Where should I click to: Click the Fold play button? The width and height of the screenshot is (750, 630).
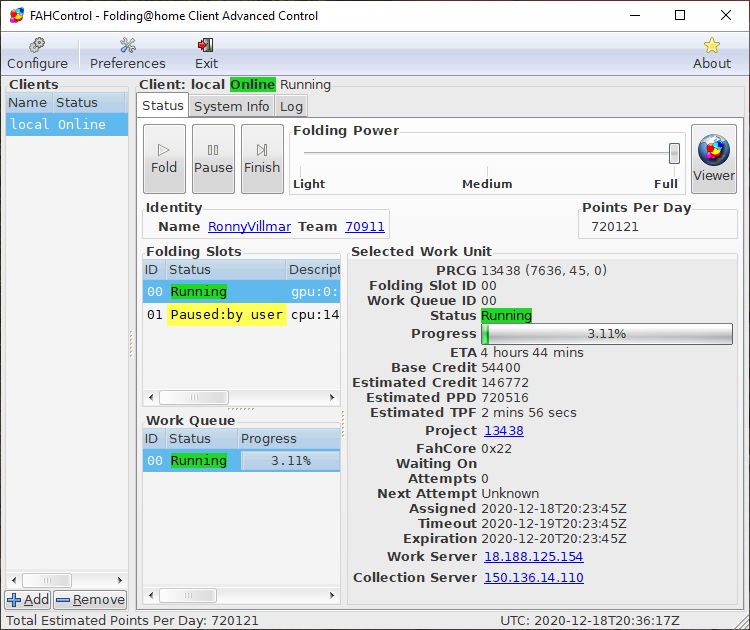(x=164, y=159)
